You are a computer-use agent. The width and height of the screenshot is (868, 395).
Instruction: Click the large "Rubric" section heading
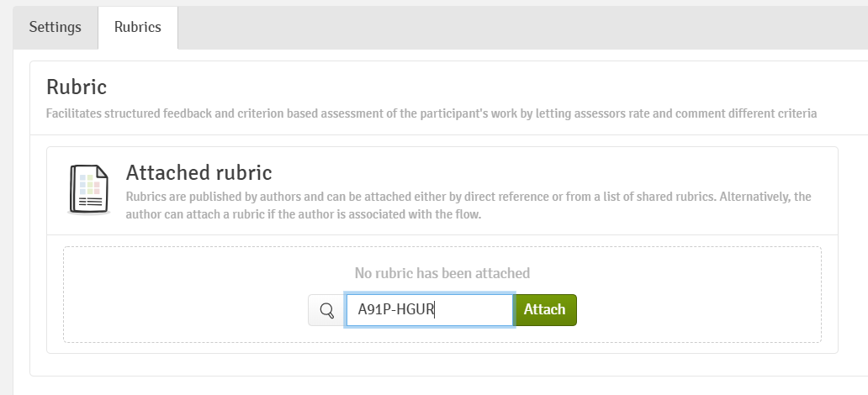pos(77,87)
